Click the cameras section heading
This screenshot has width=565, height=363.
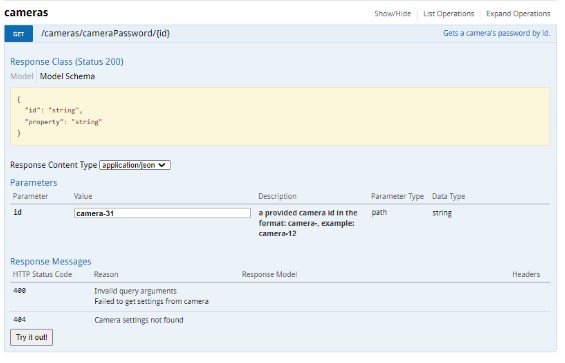26,13
